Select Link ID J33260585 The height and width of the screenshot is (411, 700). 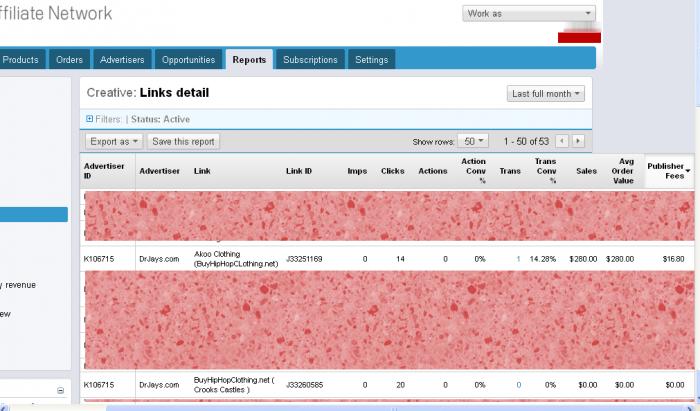tap(304, 385)
